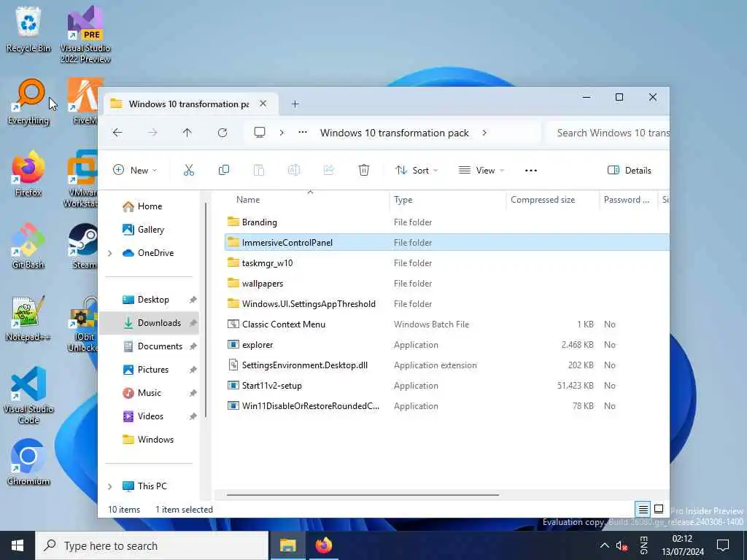This screenshot has width=747, height=560.
Task: Select the Chromium desktop shortcut
Action: (28, 462)
